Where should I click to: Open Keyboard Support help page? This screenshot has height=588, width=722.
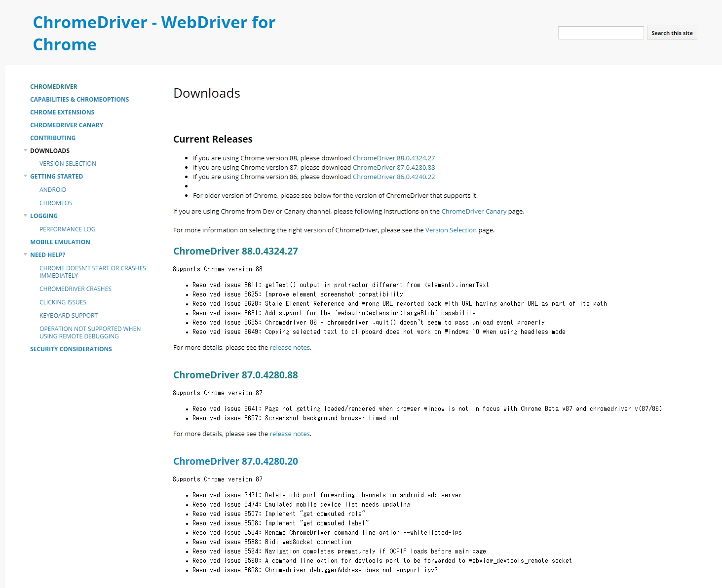(x=69, y=315)
